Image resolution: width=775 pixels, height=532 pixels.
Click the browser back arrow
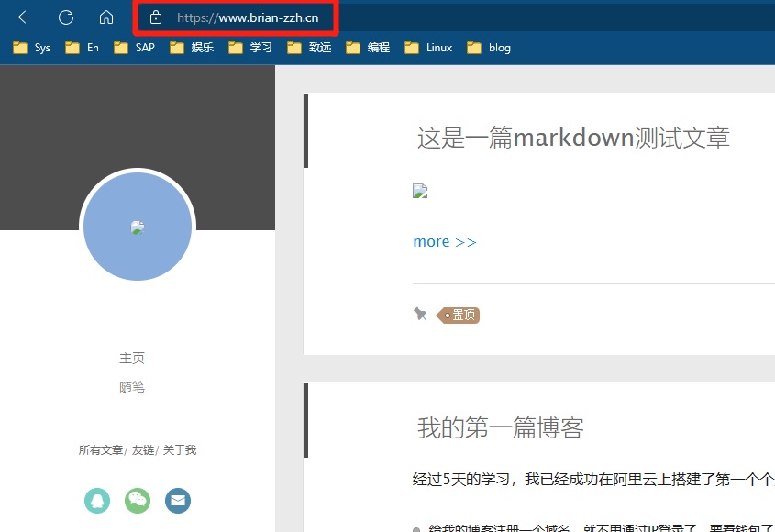pos(26,17)
